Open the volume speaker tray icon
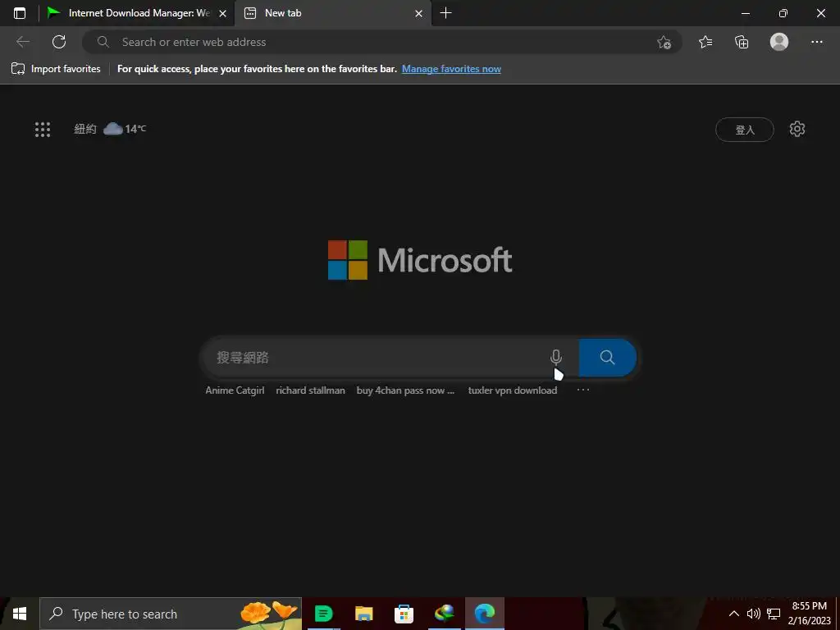Screen dimensions: 840x630 click(753, 614)
